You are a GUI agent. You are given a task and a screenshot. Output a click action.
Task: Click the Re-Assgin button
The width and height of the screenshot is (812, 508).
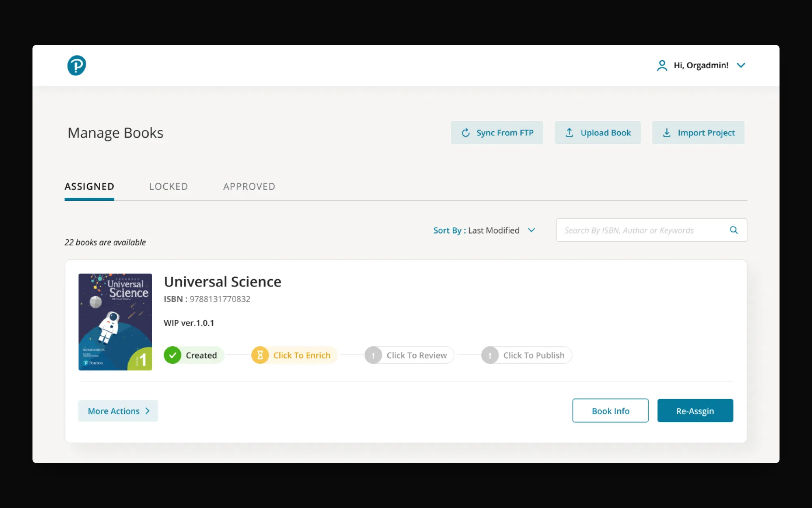(695, 410)
